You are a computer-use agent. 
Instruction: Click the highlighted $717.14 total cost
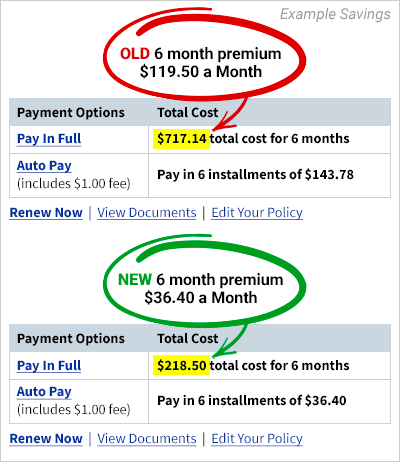[182, 139]
